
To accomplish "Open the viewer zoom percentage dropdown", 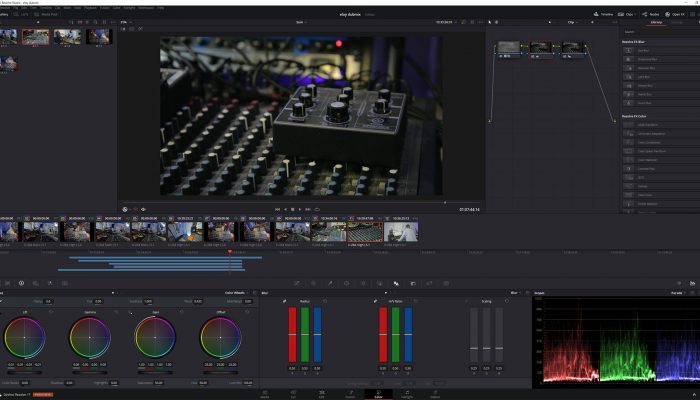I will tap(124, 22).
